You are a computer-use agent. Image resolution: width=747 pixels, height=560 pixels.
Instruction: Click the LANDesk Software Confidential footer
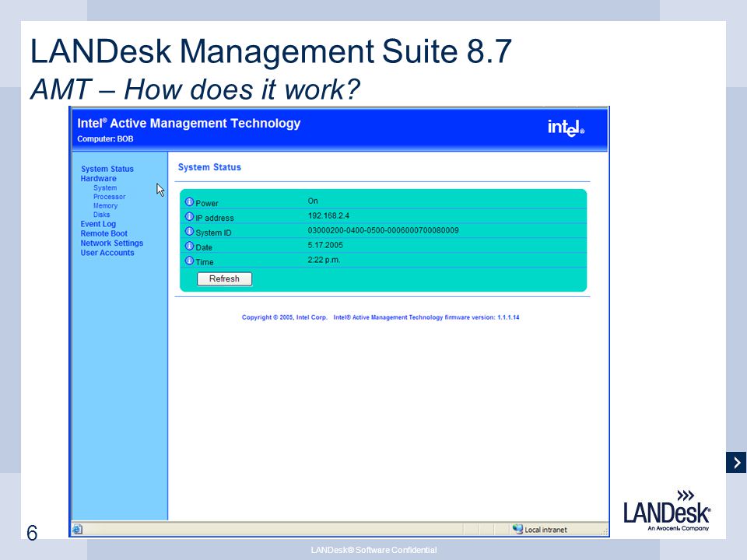click(373, 550)
